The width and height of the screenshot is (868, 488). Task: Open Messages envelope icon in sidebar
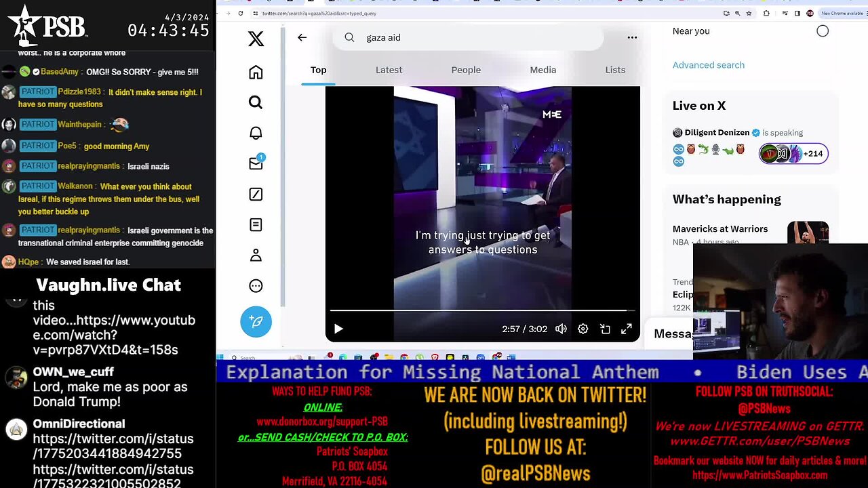[256, 163]
